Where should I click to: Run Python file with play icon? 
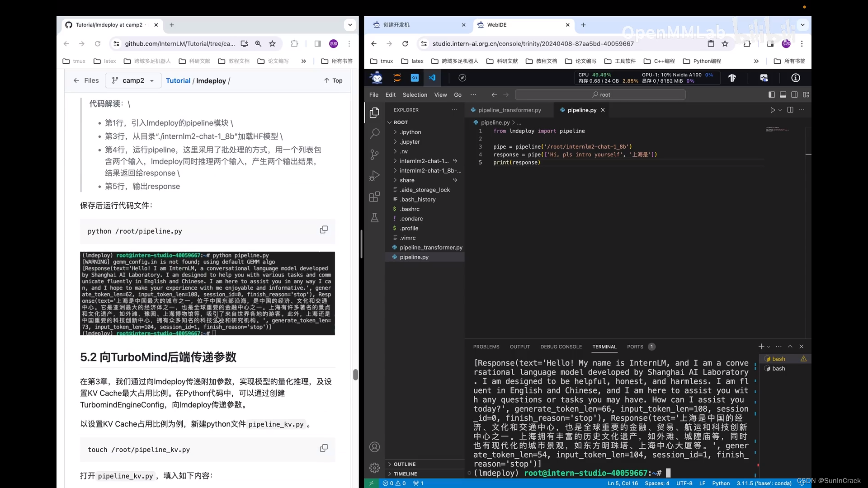772,110
